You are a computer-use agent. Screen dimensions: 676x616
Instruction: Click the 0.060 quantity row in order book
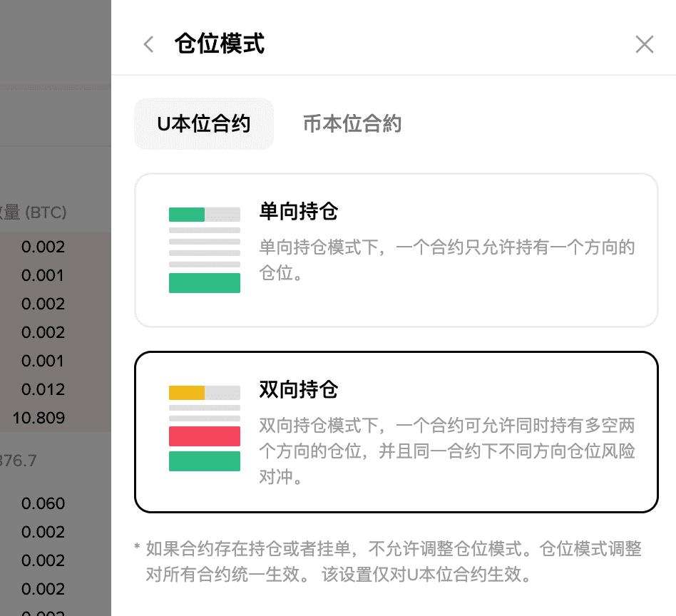coord(43,503)
